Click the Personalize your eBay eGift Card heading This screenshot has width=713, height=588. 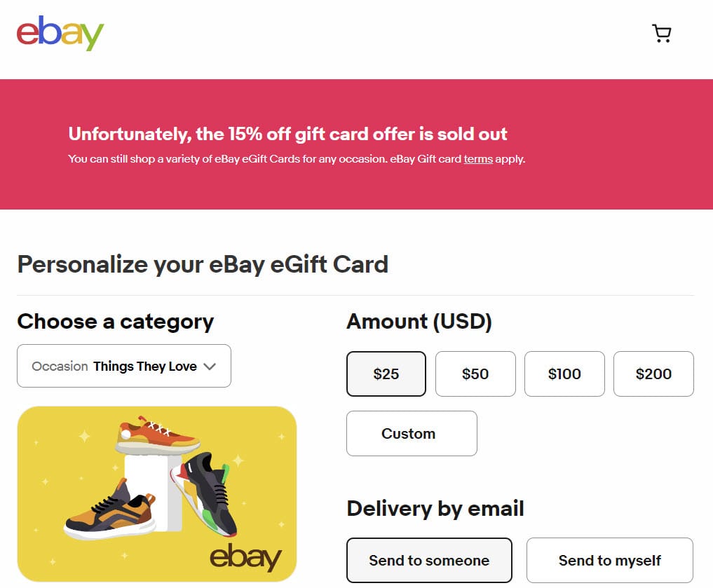203,264
